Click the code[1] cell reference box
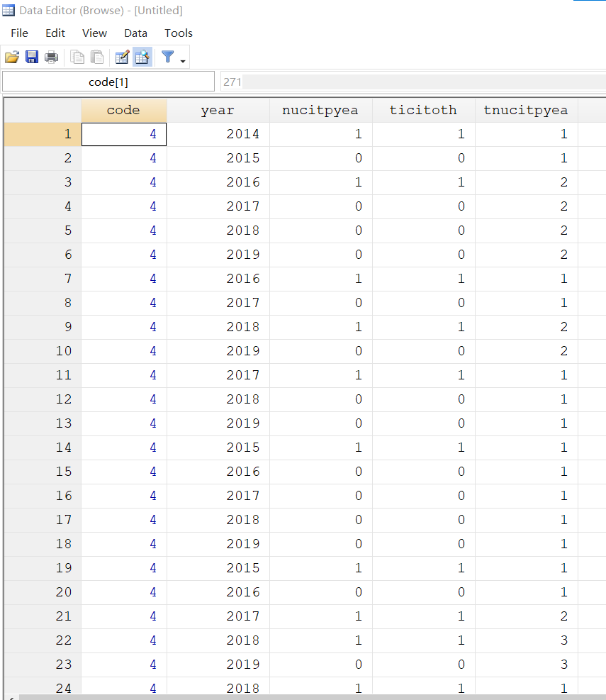The height and width of the screenshot is (700, 606). [108, 82]
